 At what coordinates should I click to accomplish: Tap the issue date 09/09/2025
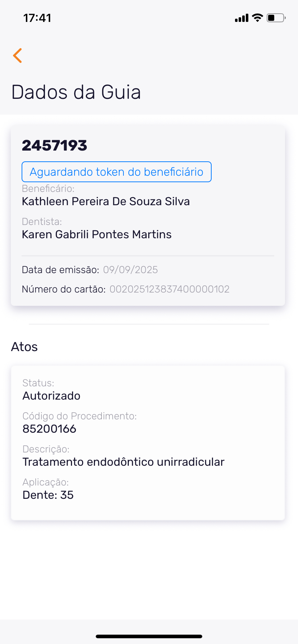click(x=130, y=270)
